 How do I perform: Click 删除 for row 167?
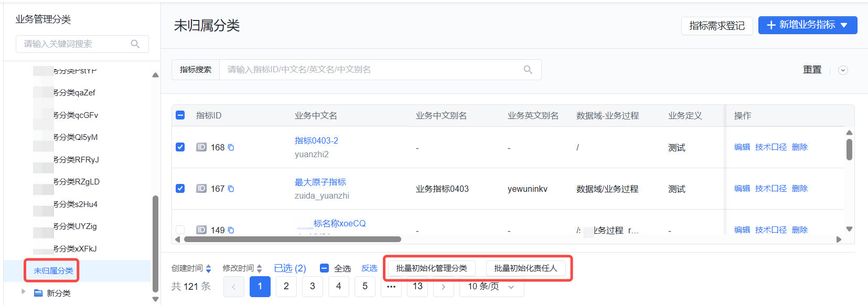[x=800, y=189]
